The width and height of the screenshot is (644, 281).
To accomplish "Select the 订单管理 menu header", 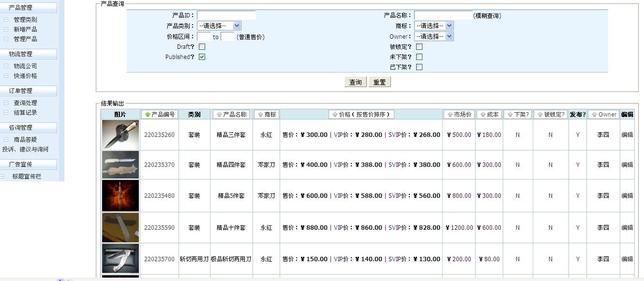I will [28, 91].
